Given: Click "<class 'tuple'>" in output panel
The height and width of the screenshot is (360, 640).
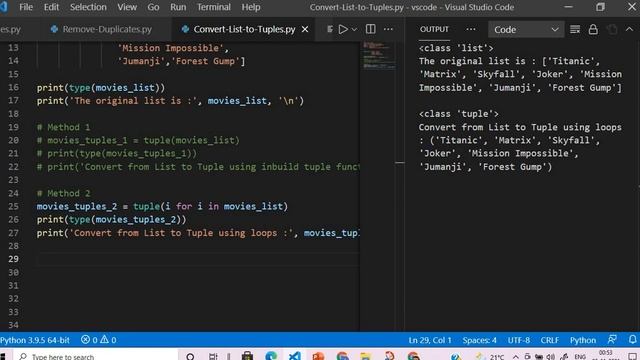Looking at the screenshot, I should 458,114.
